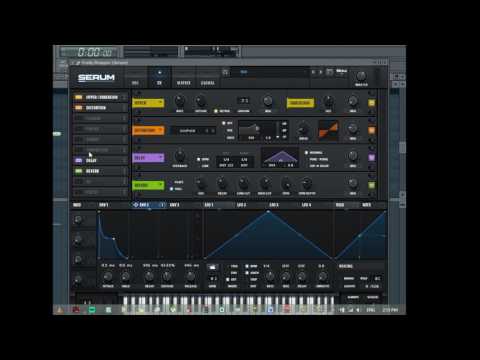Open the Matrix tab
This screenshot has width=480, height=360.
pyautogui.click(x=184, y=83)
